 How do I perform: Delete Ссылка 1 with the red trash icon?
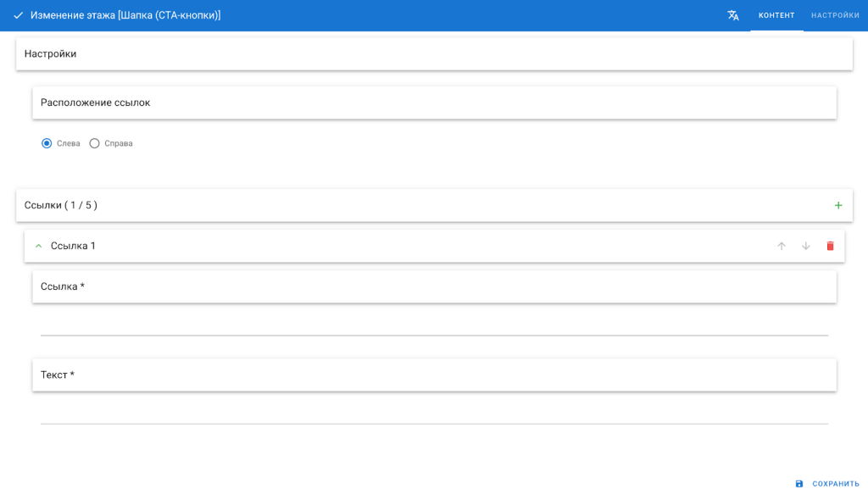(x=830, y=246)
